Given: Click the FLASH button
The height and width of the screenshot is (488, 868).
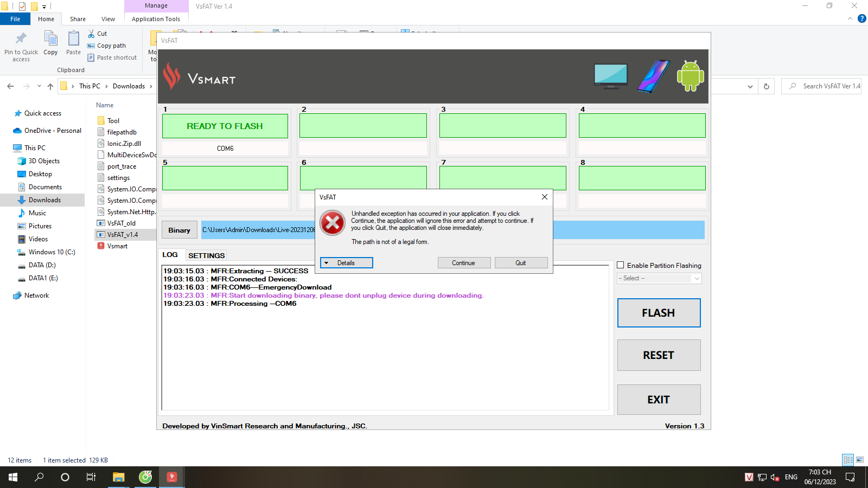Looking at the screenshot, I should pos(659,313).
